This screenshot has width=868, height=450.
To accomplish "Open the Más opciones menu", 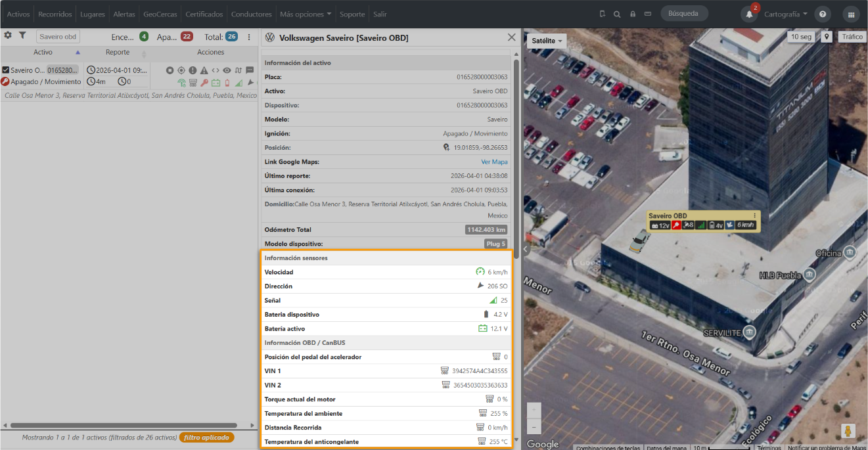I will (x=306, y=14).
